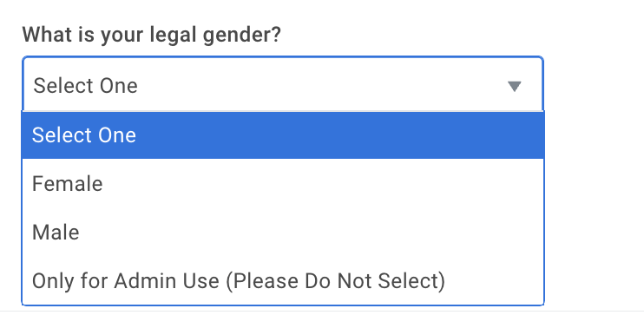Reset choice to the blue Select One row

pos(283,135)
